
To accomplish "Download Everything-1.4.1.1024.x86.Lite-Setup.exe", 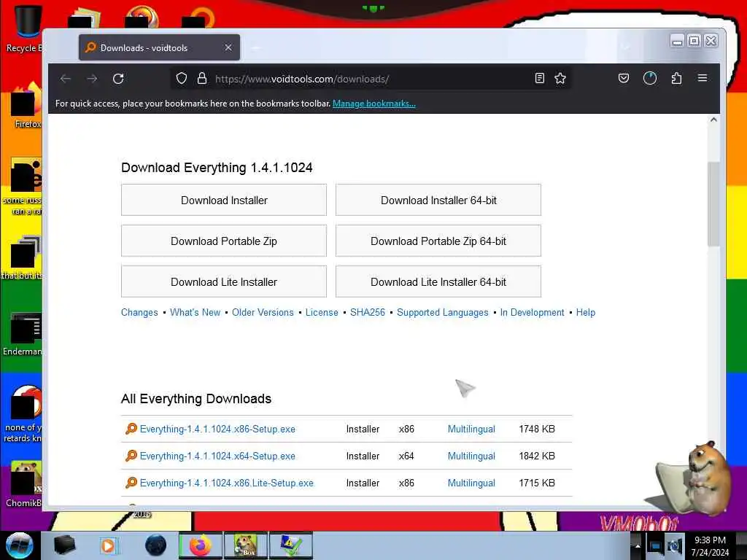I will (226, 483).
